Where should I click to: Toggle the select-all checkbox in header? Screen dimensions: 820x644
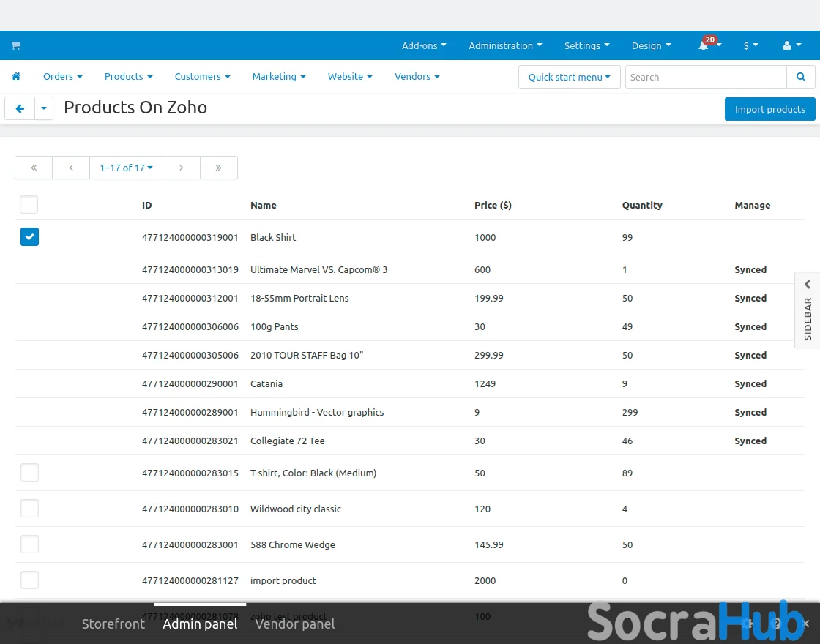(29, 205)
